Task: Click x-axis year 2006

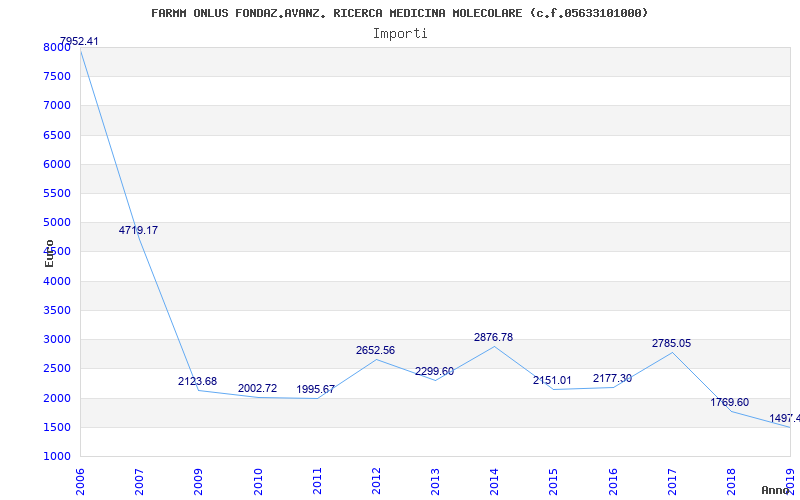Action: click(81, 481)
